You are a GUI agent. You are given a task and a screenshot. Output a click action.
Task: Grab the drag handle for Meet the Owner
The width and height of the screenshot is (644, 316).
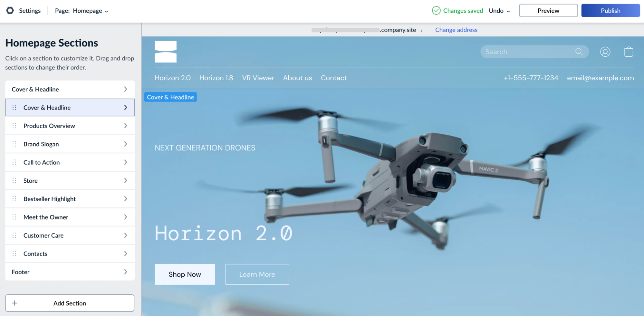coord(14,217)
